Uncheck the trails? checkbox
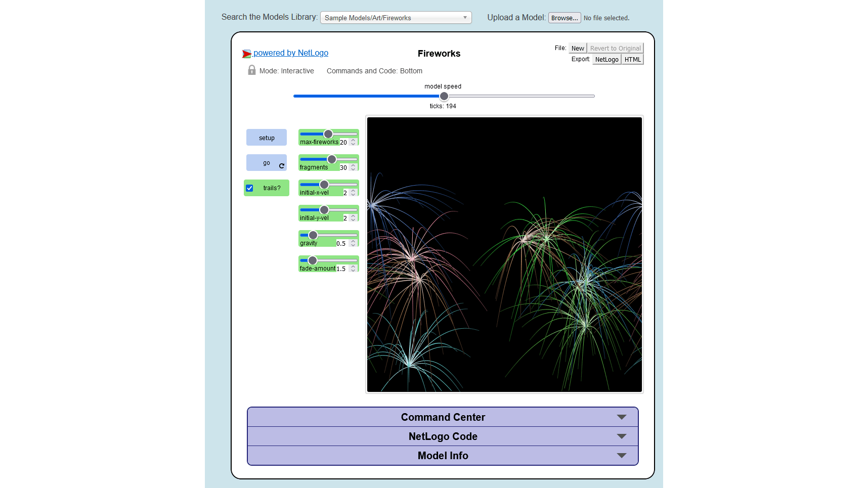The image size is (868, 488). (249, 188)
